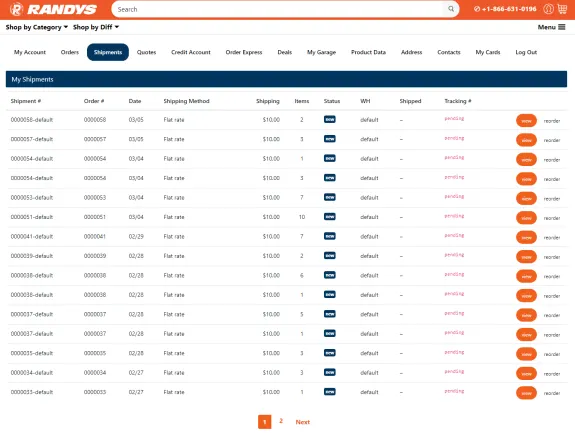Click the new status badge for shipment 0000041-default
The height and width of the screenshot is (433, 575).
pos(330,236)
